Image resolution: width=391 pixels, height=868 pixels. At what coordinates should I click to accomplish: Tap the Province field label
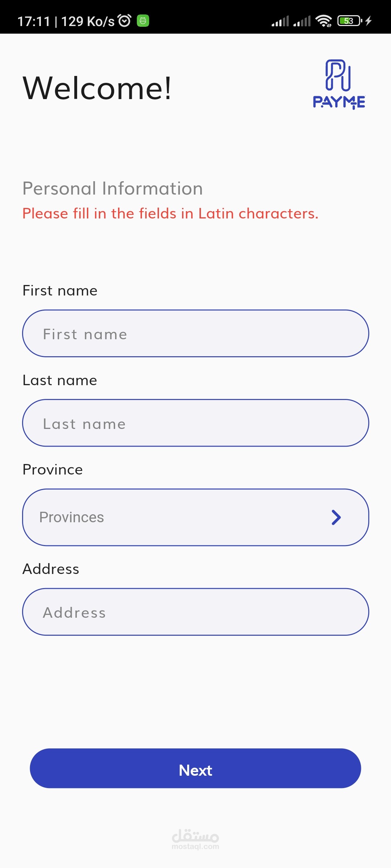[53, 469]
